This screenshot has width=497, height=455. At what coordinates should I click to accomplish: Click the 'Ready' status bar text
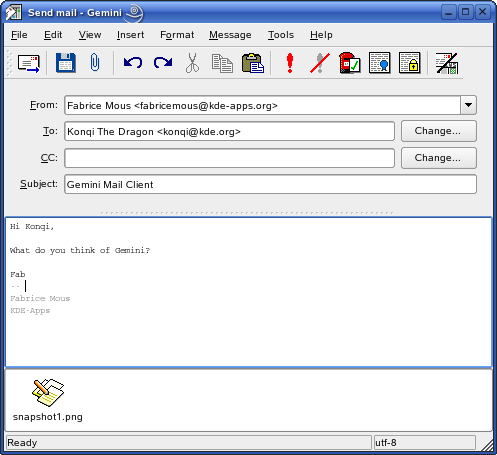pyautogui.click(x=22, y=443)
